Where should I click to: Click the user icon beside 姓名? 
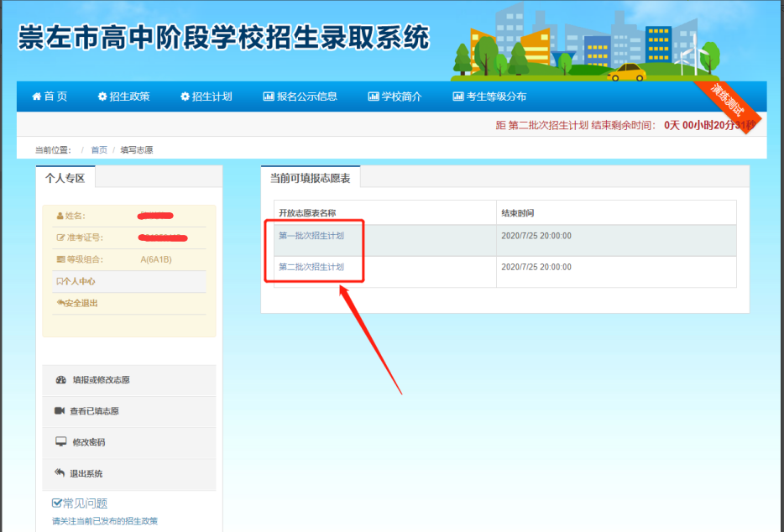[60, 216]
